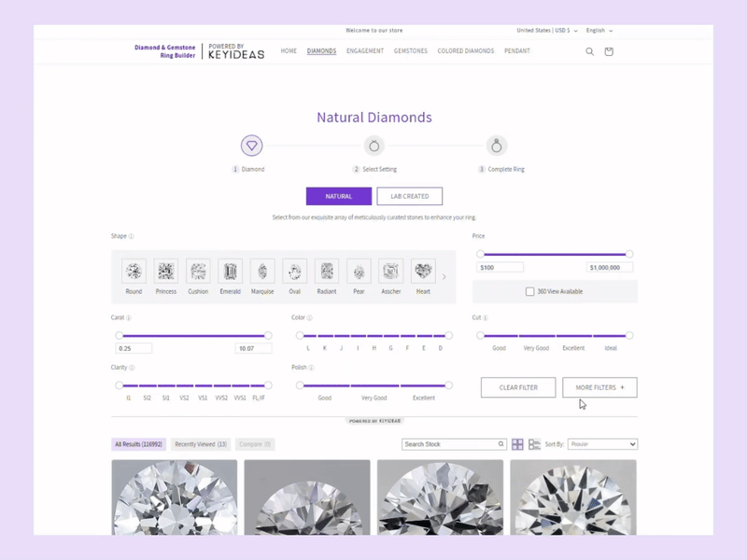
Task: Show more shapes with right chevron
Action: pos(444,276)
